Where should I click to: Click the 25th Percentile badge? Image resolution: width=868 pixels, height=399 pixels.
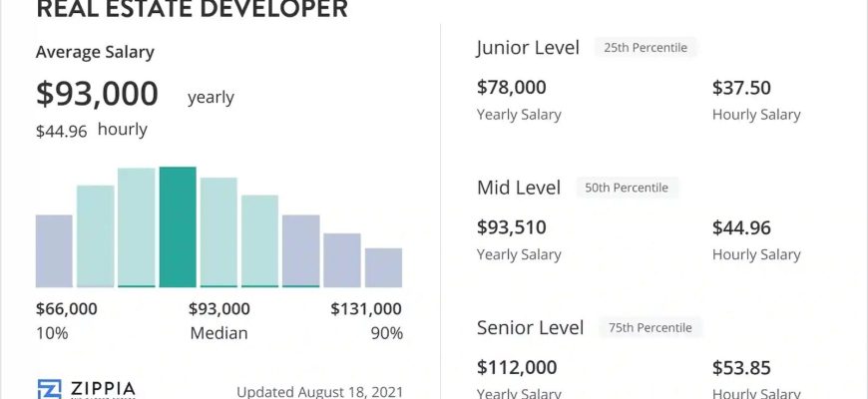click(646, 48)
